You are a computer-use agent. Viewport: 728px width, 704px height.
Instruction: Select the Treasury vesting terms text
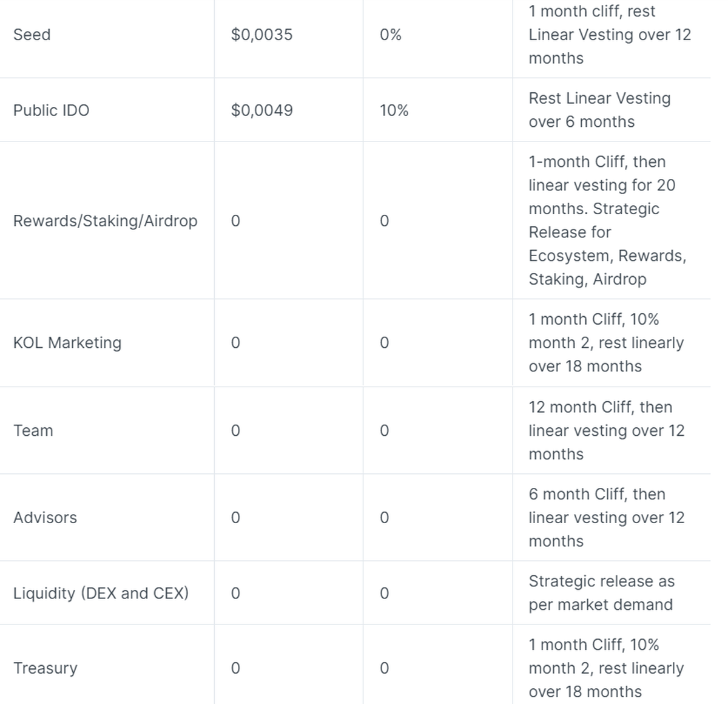tap(605, 668)
